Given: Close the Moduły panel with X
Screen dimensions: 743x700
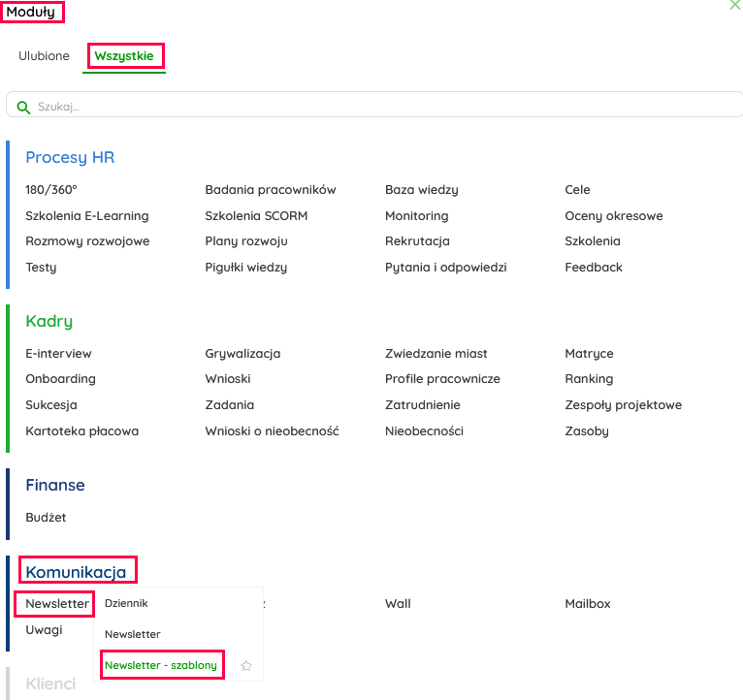Looking at the screenshot, I should pos(734,6).
